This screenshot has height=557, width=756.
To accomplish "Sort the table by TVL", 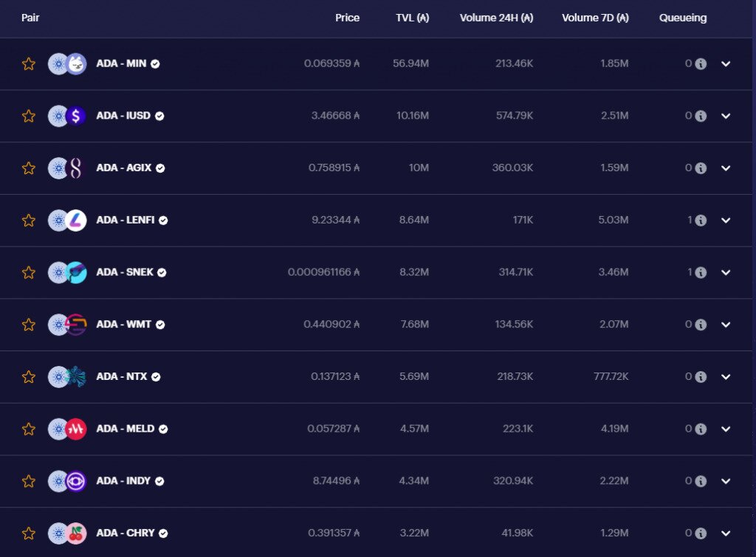I will click(x=411, y=18).
